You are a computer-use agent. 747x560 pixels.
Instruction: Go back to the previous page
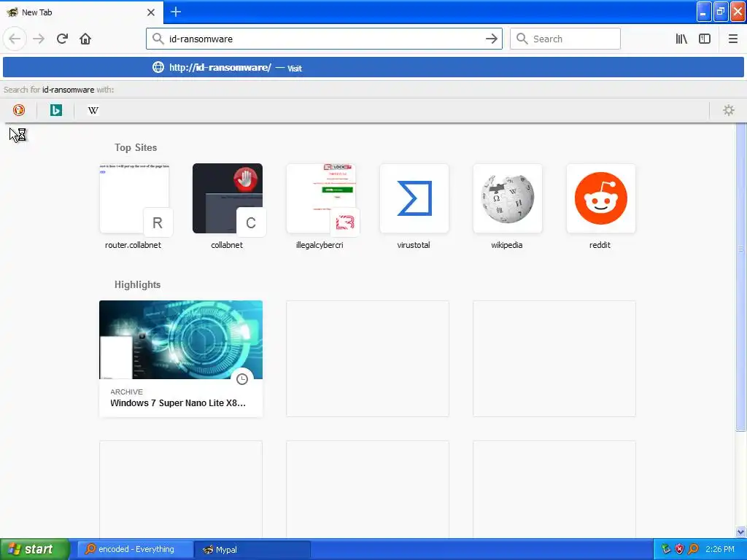point(15,39)
